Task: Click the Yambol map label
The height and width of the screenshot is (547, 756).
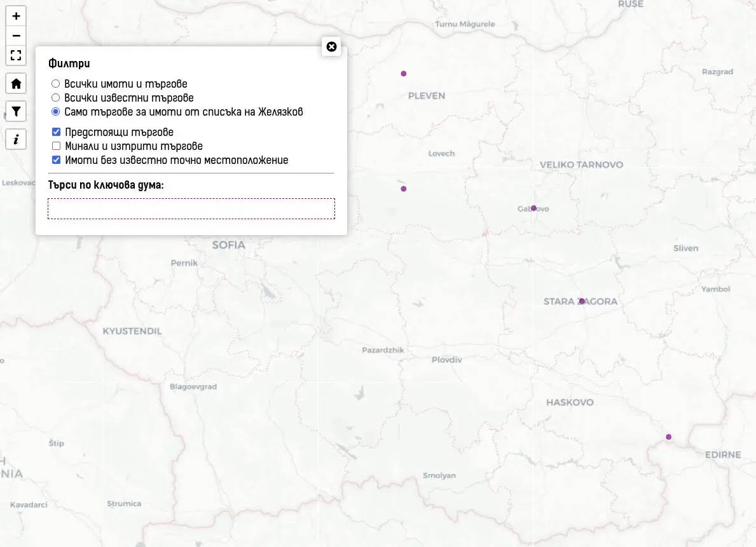Action: click(x=715, y=289)
